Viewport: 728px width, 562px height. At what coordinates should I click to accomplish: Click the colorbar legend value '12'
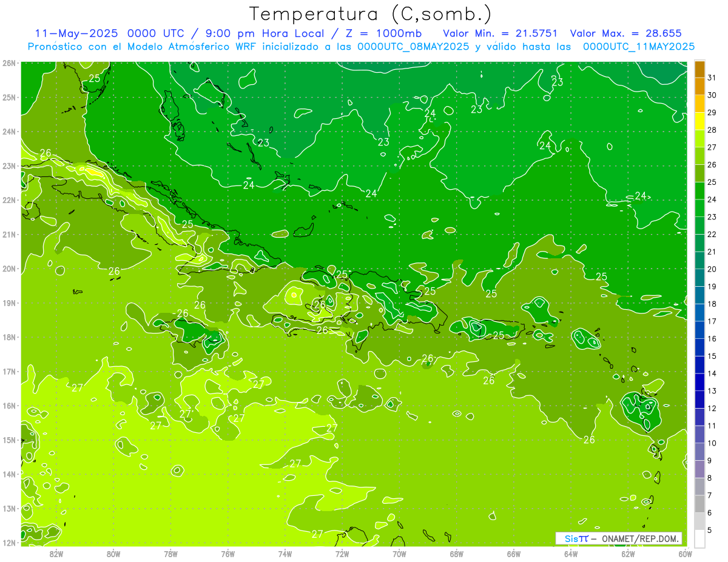712,408
